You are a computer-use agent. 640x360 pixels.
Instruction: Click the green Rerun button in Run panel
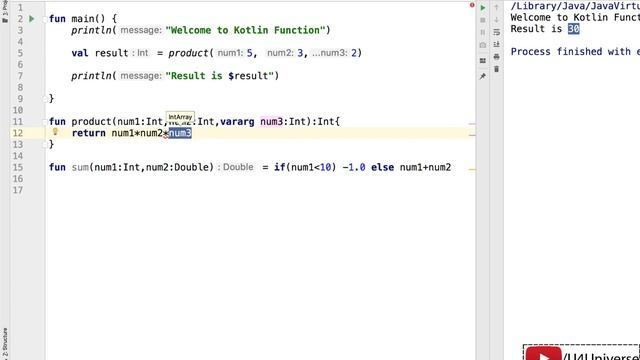[x=483, y=8]
